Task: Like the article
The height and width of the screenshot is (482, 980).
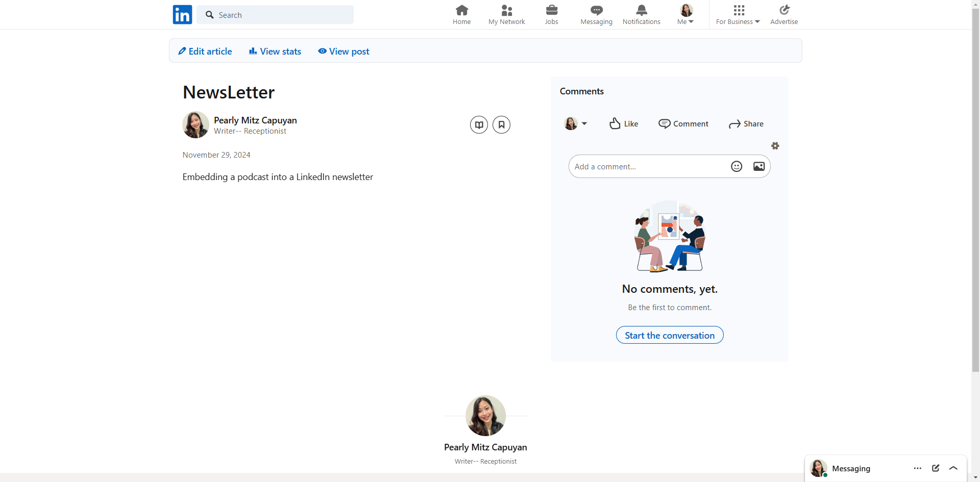Action: pos(624,123)
